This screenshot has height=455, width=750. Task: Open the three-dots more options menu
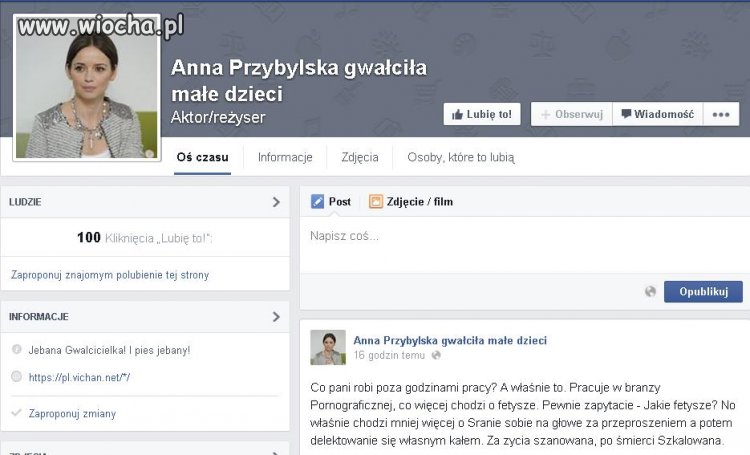(721, 114)
